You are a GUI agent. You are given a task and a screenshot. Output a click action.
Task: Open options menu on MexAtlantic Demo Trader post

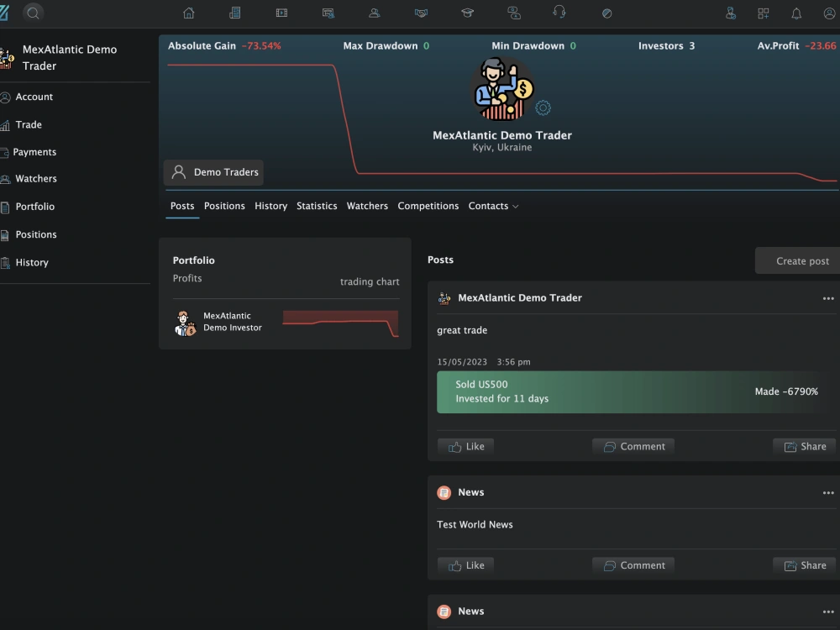(x=828, y=298)
